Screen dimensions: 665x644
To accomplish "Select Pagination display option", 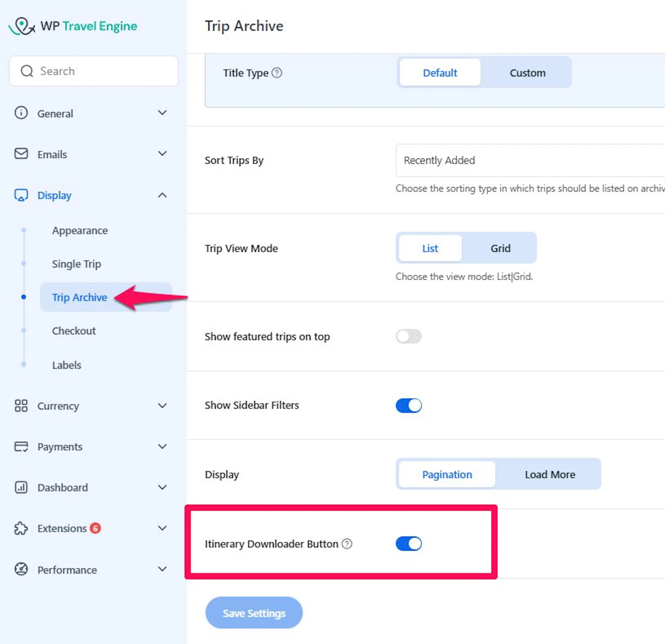I will [447, 474].
